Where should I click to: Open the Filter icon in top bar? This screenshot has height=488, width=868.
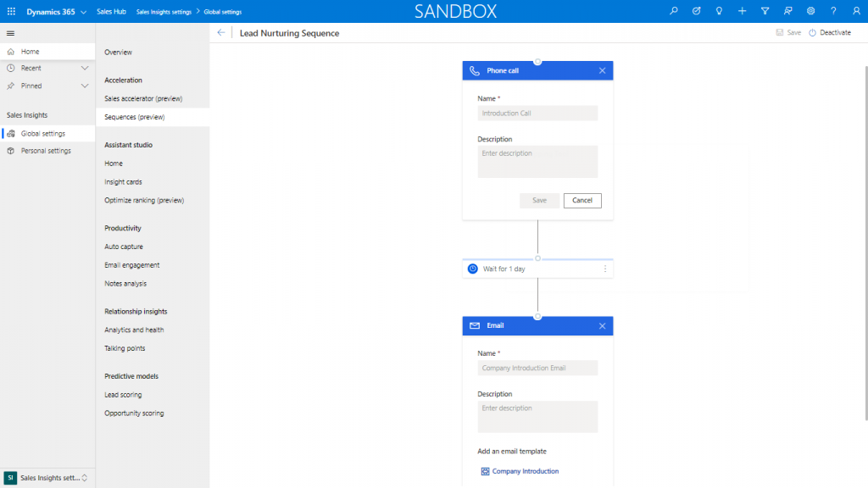tap(765, 10)
